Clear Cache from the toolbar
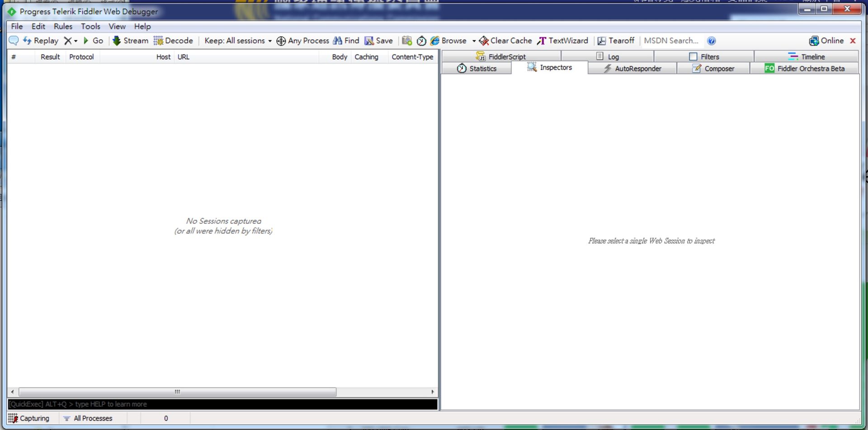Viewport: 868px width, 430px height. (505, 41)
